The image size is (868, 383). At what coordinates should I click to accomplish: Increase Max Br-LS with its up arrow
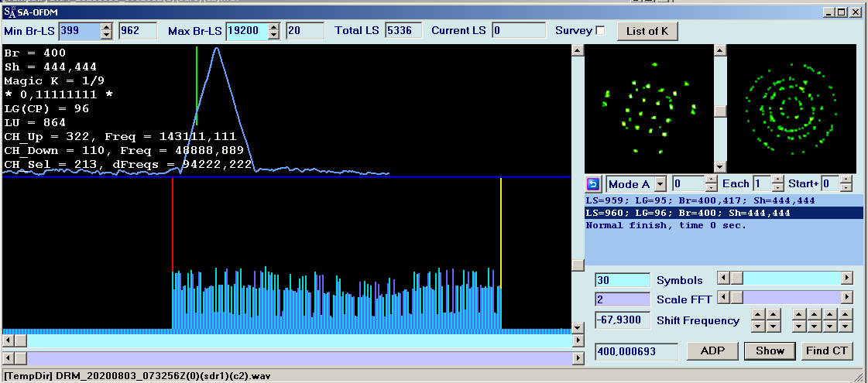[273, 27]
